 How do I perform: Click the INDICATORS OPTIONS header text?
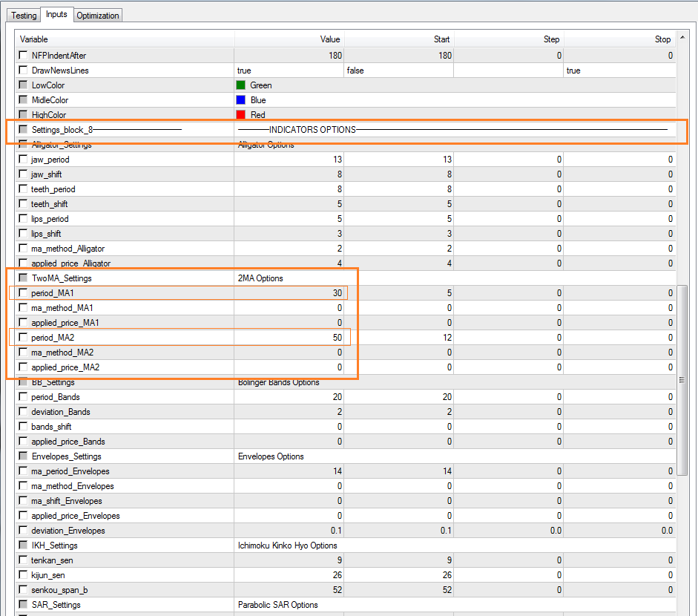[x=312, y=130]
